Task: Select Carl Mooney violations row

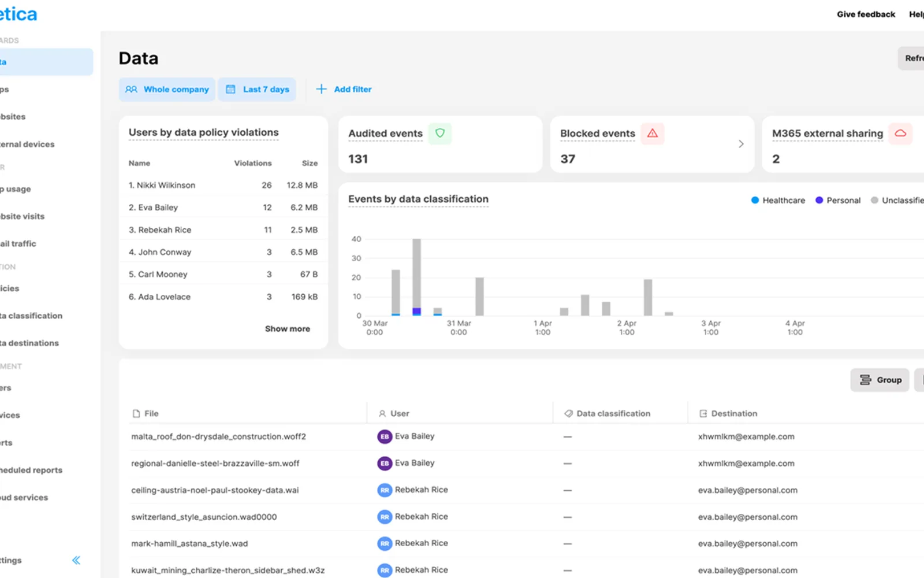Action: pos(223,275)
